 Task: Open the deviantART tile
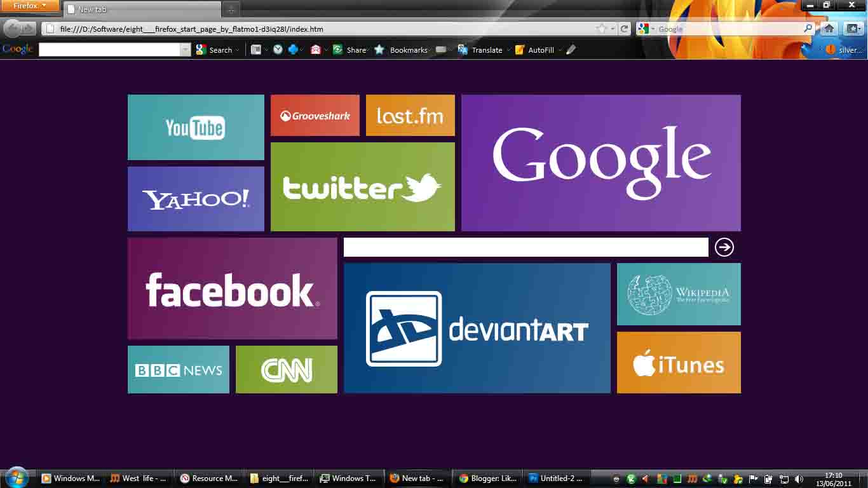pos(477,328)
